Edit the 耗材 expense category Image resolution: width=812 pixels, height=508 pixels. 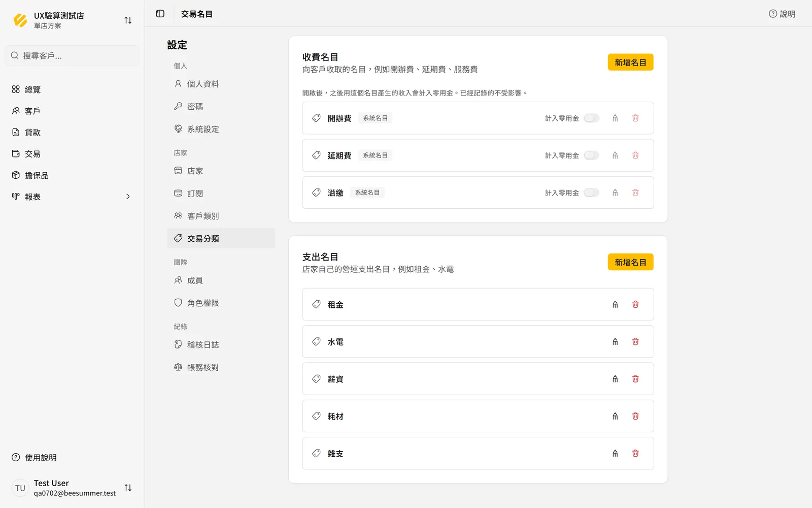(615, 416)
